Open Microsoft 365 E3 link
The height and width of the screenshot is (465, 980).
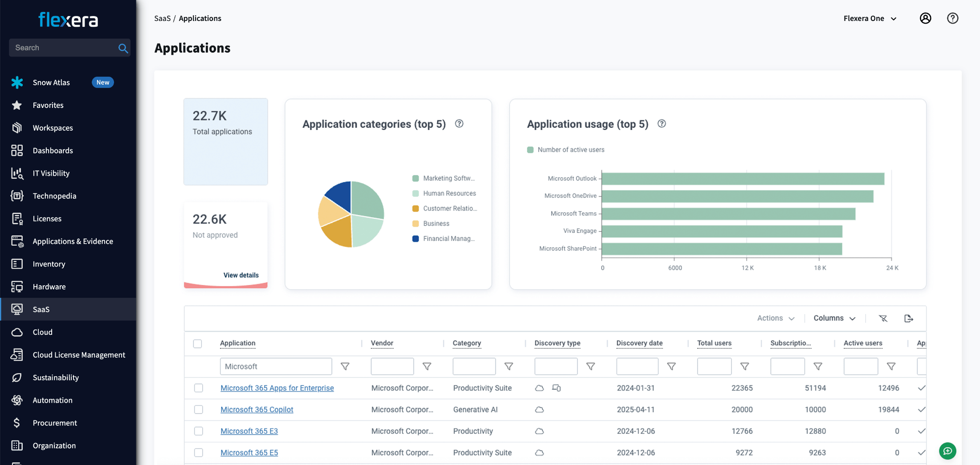point(249,431)
